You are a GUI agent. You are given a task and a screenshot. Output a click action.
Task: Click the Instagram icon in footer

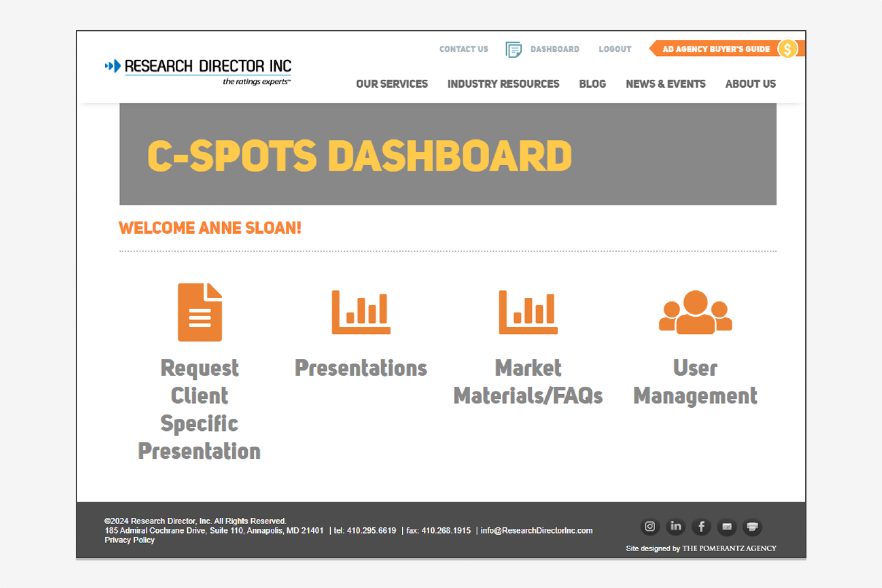pyautogui.click(x=650, y=527)
